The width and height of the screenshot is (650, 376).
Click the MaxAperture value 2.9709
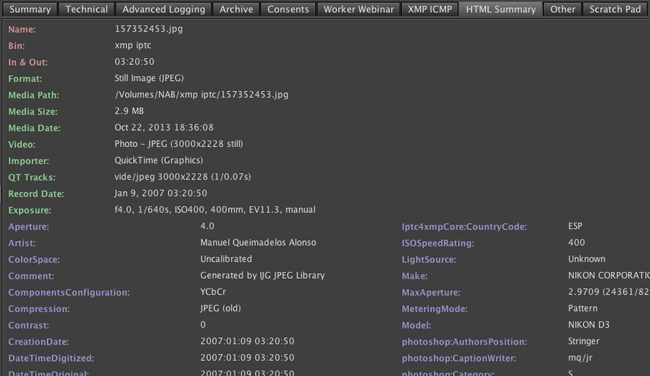pos(609,292)
